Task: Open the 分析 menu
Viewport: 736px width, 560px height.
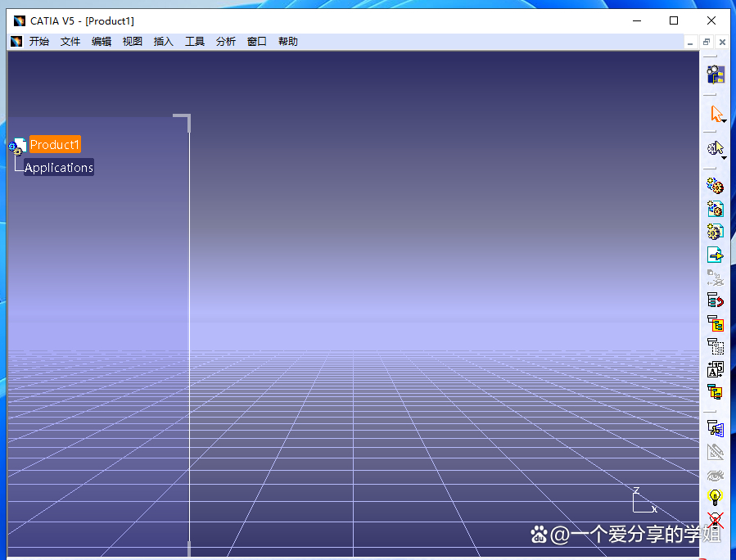Action: 226,41
